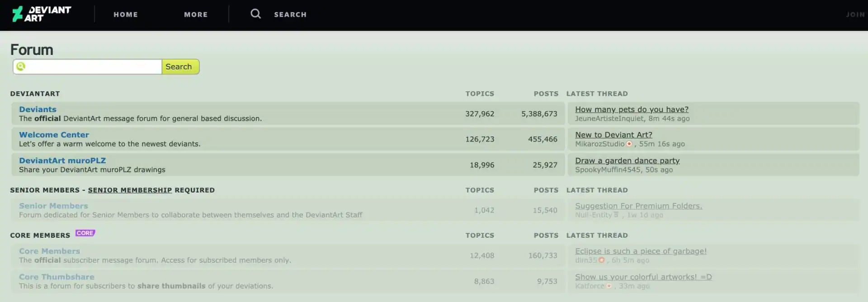
Task: Open thread 'Show us your colorful artworks! =D'
Action: [x=643, y=277]
